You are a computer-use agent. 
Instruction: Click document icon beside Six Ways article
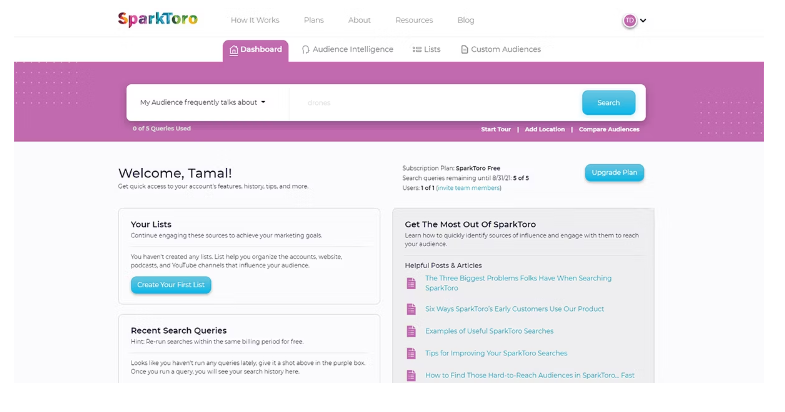tap(411, 309)
